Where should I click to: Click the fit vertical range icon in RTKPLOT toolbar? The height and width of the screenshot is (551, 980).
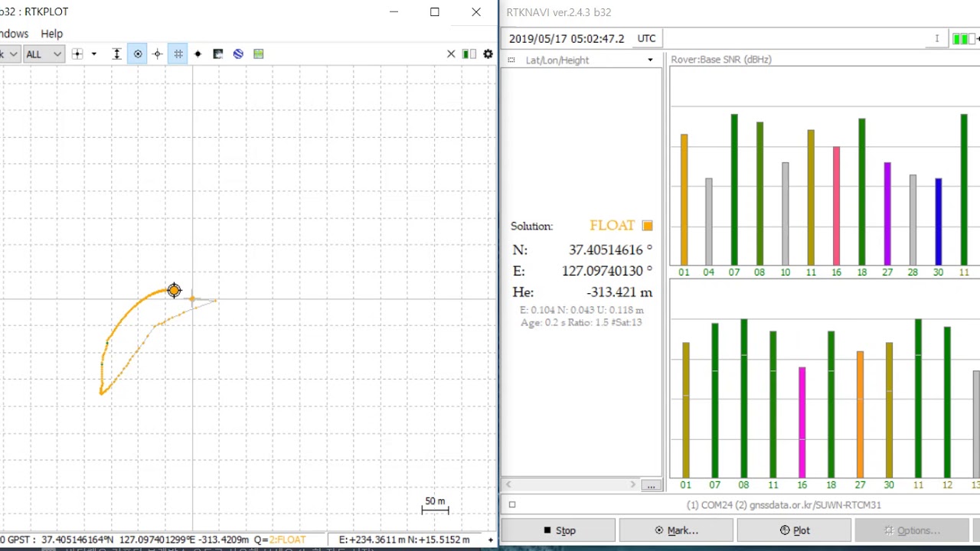click(x=116, y=54)
